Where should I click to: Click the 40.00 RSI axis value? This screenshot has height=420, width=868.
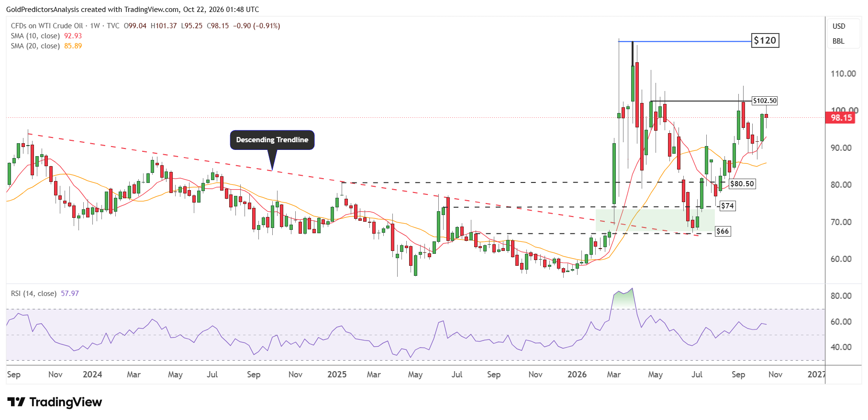point(841,347)
